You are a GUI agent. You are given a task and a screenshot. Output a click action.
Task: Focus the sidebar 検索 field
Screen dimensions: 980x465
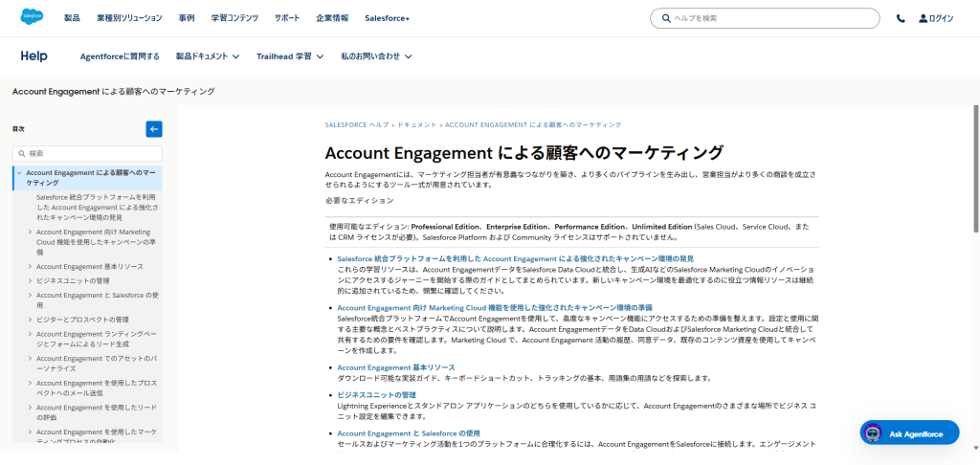[87, 154]
